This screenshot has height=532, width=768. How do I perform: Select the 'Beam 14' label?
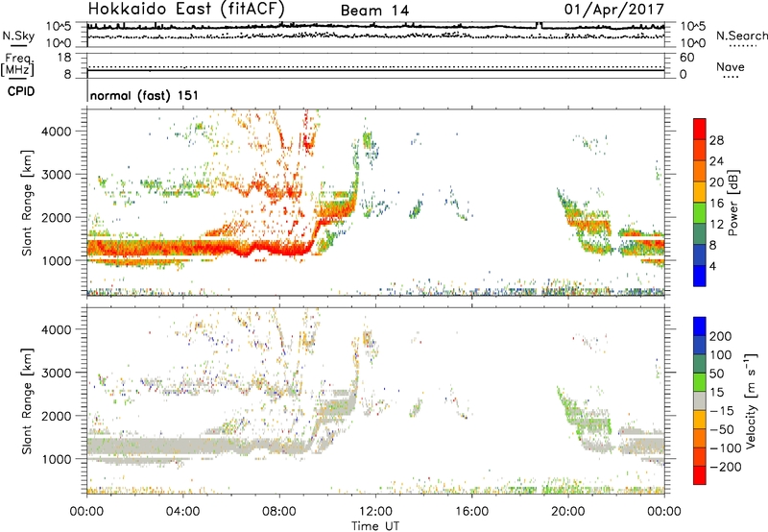click(374, 11)
